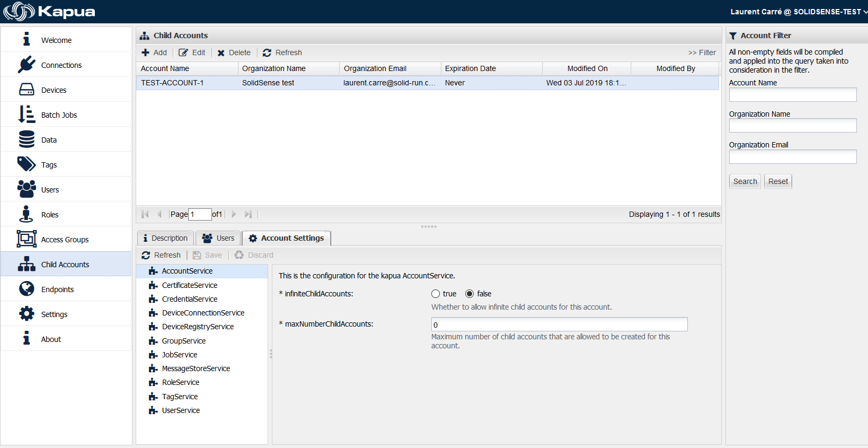Open Roles icon in sidebar
Image resolution: width=868 pixels, height=448 pixels.
26,214
